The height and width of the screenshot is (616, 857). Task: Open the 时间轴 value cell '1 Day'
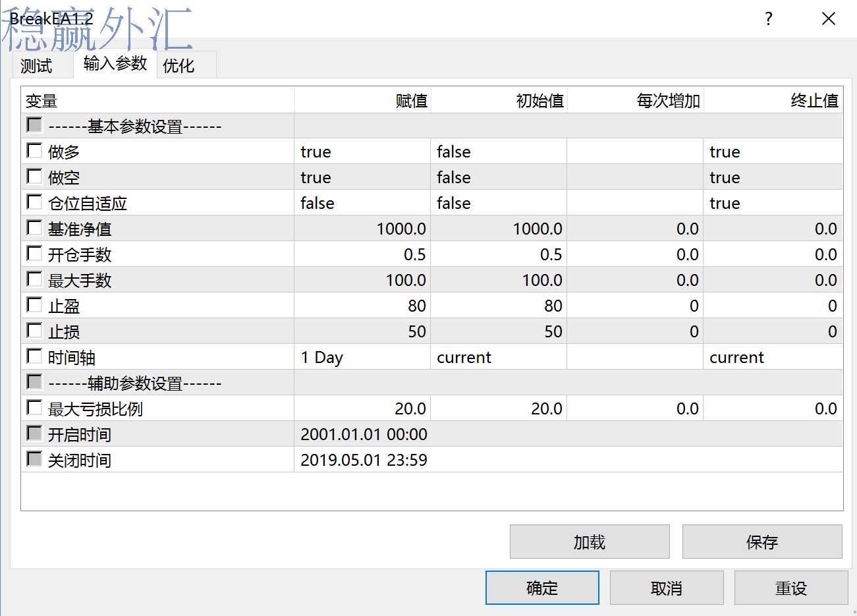[362, 357]
